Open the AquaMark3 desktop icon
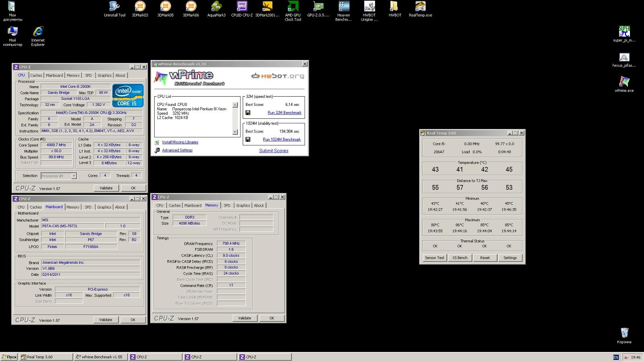 [216, 9]
